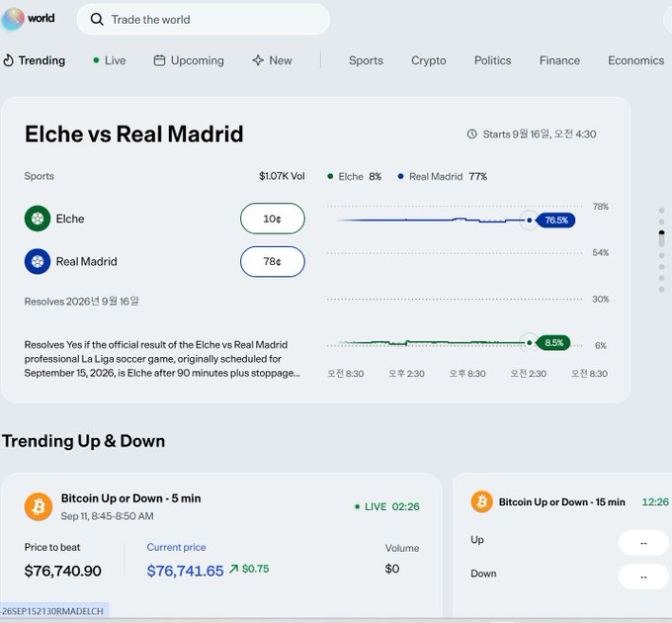Click the world logo orb icon
Viewport: 672px width, 623px height.
pyautogui.click(x=13, y=20)
